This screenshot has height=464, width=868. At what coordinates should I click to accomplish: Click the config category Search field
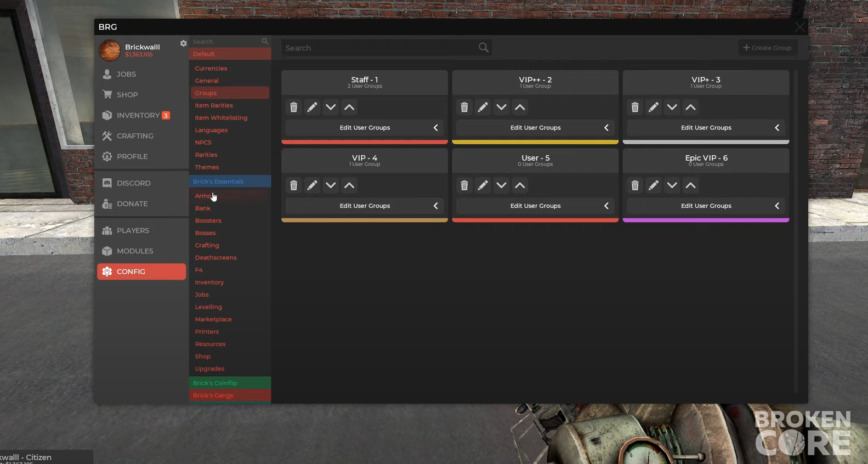(x=230, y=42)
